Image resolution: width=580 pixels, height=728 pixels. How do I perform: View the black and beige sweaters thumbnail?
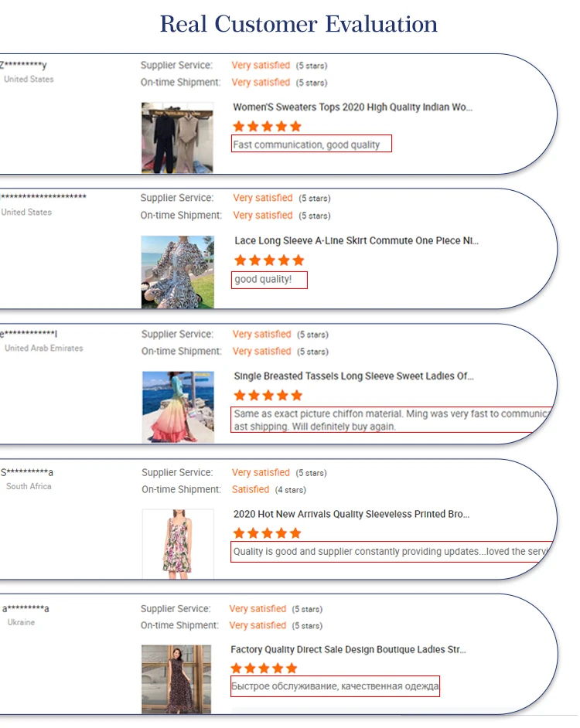[x=177, y=138]
